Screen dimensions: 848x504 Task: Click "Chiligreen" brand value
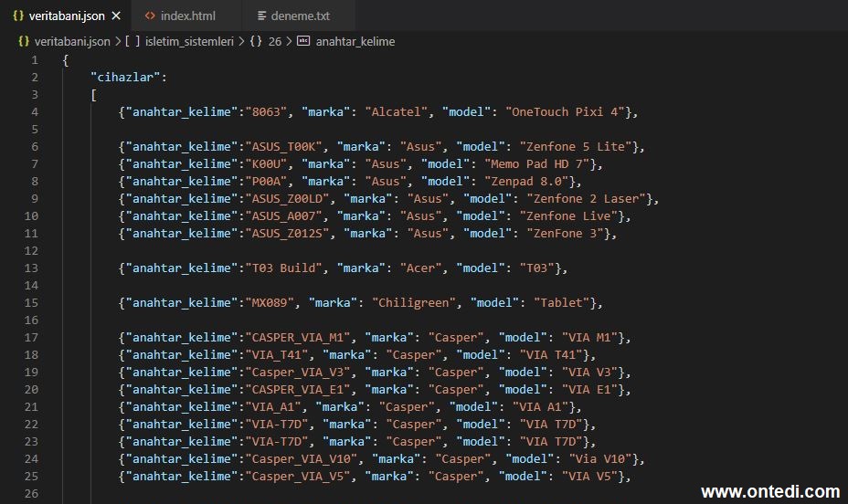tap(414, 302)
